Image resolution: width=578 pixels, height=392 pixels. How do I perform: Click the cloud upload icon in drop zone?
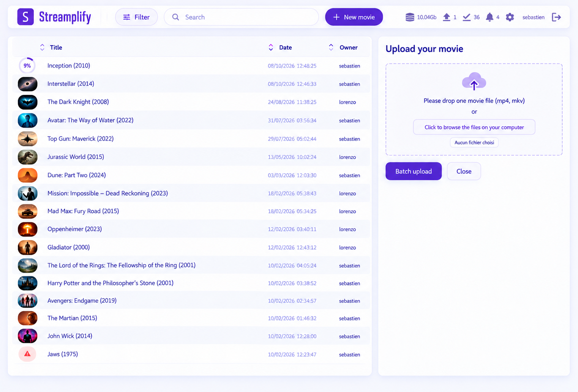pos(474,81)
